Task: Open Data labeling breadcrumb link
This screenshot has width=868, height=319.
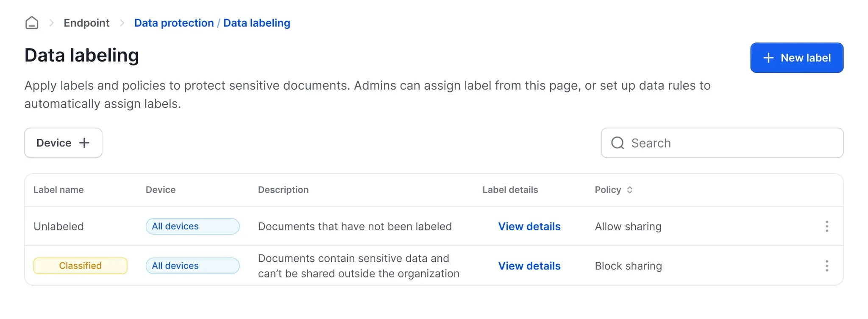Action: tap(257, 23)
